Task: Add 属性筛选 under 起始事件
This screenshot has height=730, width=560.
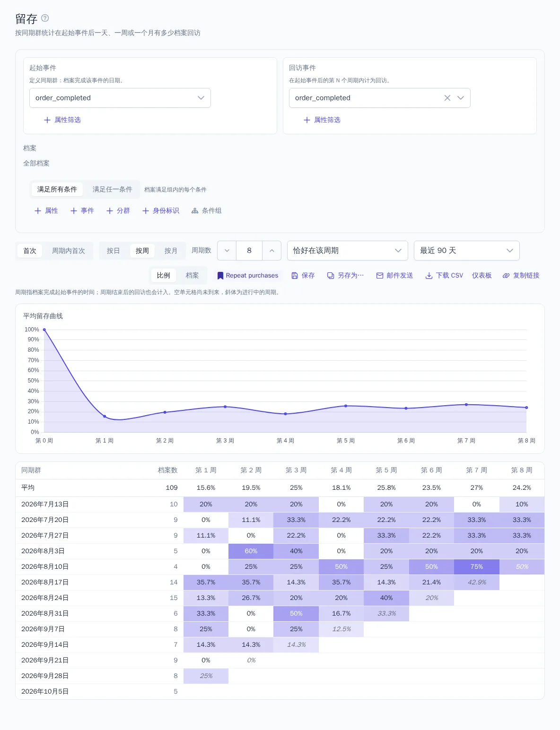Action: click(x=62, y=120)
